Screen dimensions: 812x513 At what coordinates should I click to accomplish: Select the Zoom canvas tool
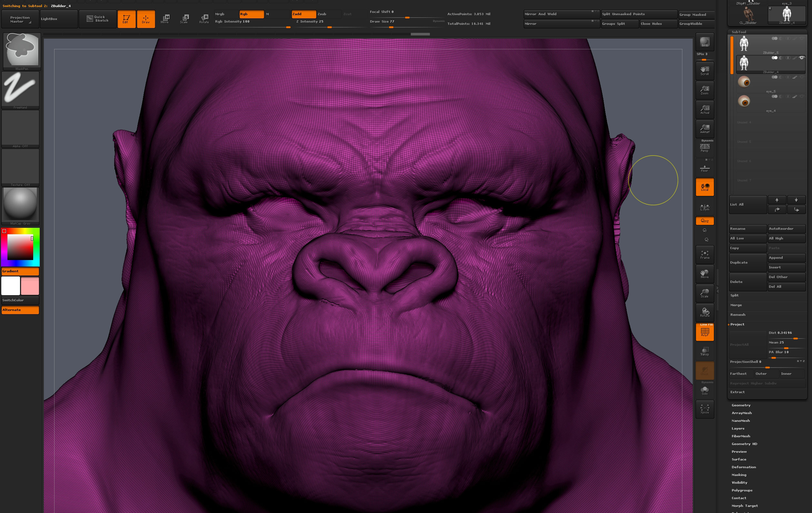coord(705,90)
